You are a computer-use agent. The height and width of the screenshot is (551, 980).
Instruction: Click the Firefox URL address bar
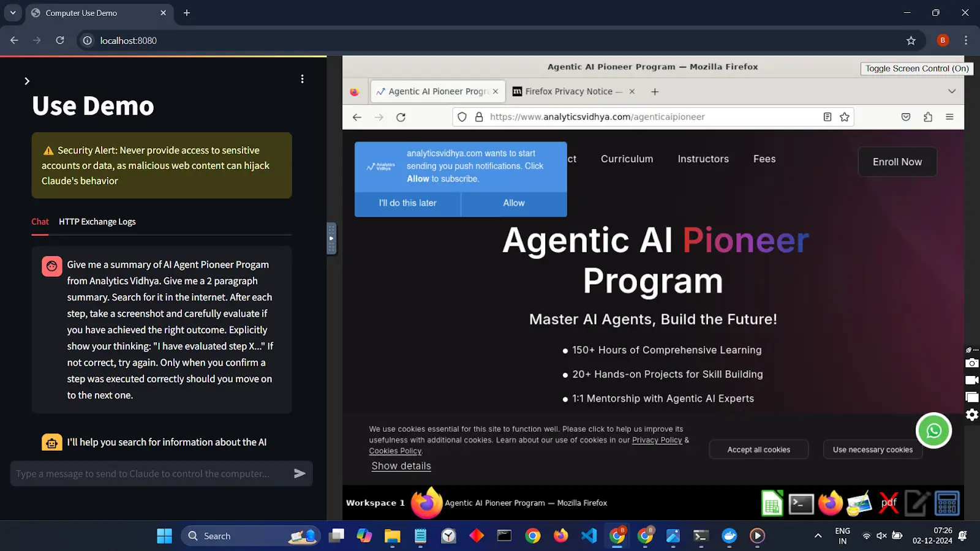pyautogui.click(x=652, y=117)
